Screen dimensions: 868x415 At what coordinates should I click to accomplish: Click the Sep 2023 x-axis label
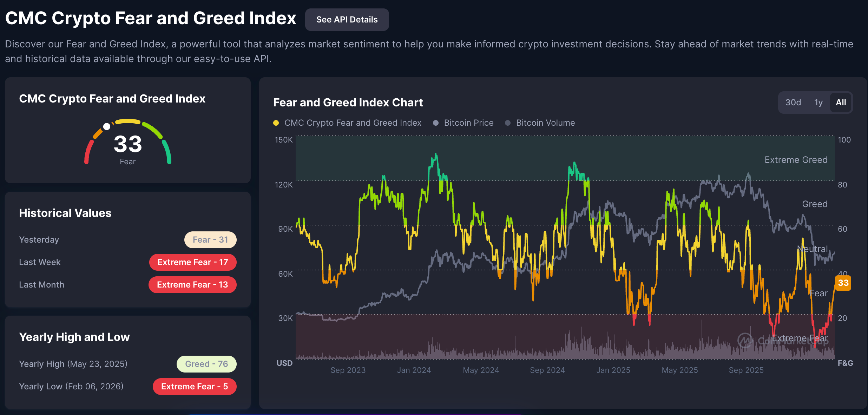tap(348, 370)
